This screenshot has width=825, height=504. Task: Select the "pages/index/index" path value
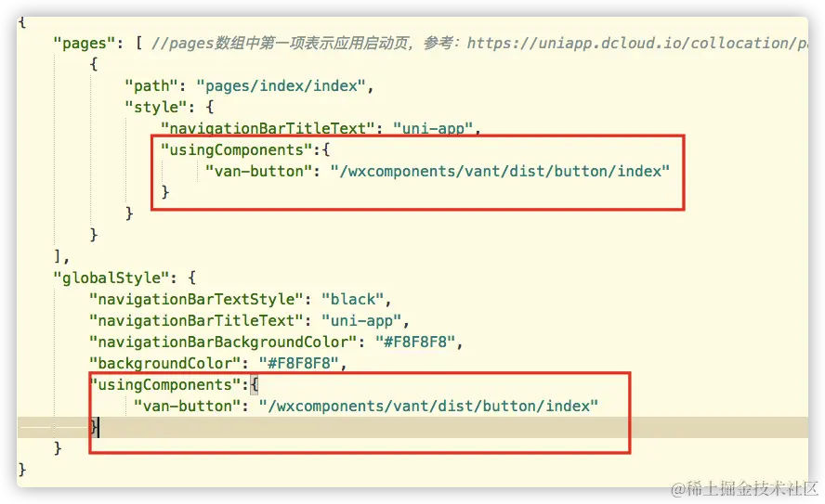point(281,85)
